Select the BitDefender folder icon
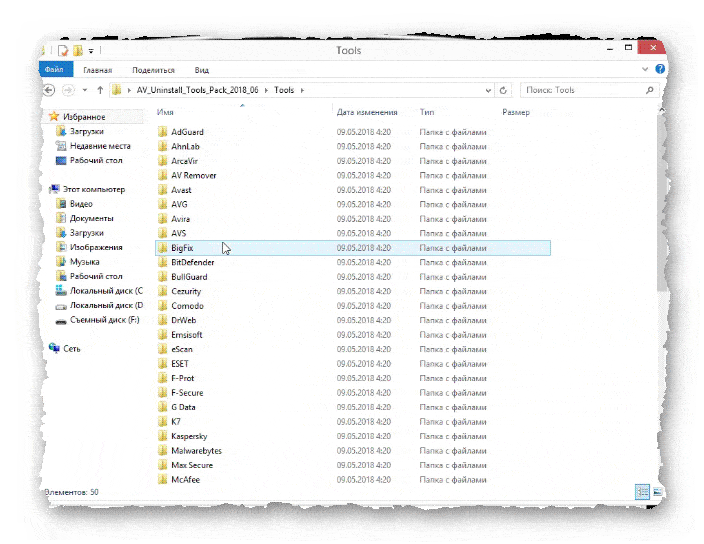This screenshot has width=704, height=544. click(163, 262)
